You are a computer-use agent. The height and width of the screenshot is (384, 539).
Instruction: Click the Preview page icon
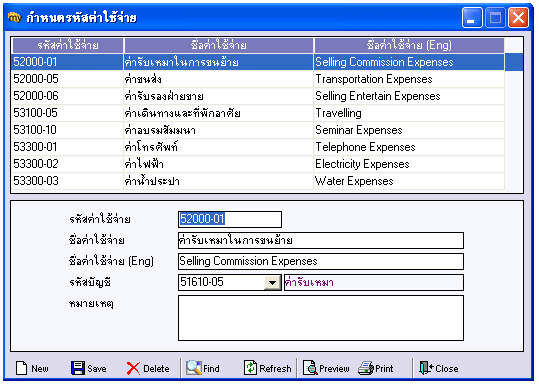[x=310, y=368]
